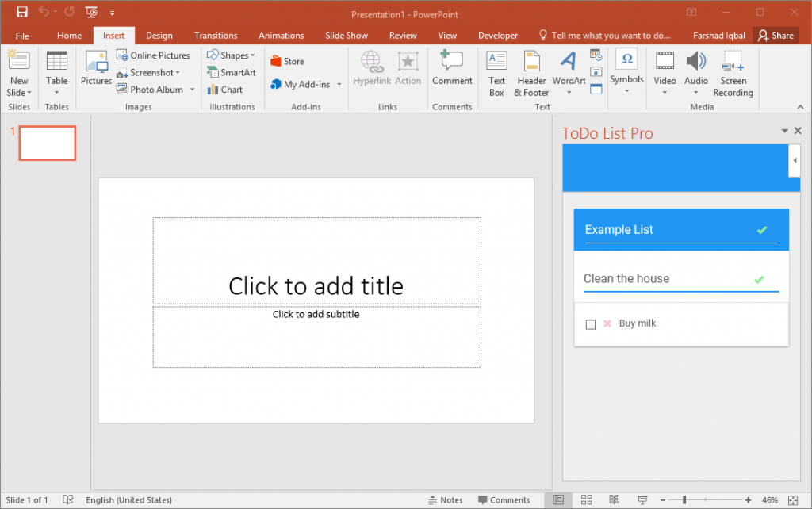Viewport: 812px width, 509px height.
Task: Open the ToDo List Pro panel options menu
Action: tap(784, 130)
